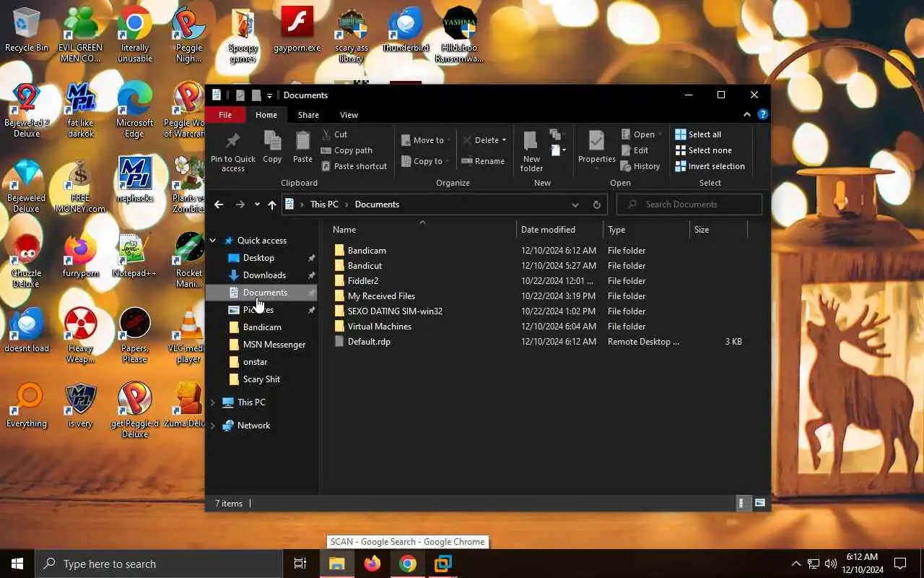Open the Copy to dropdown
Viewport: 924px width, 578px height.
point(426,161)
